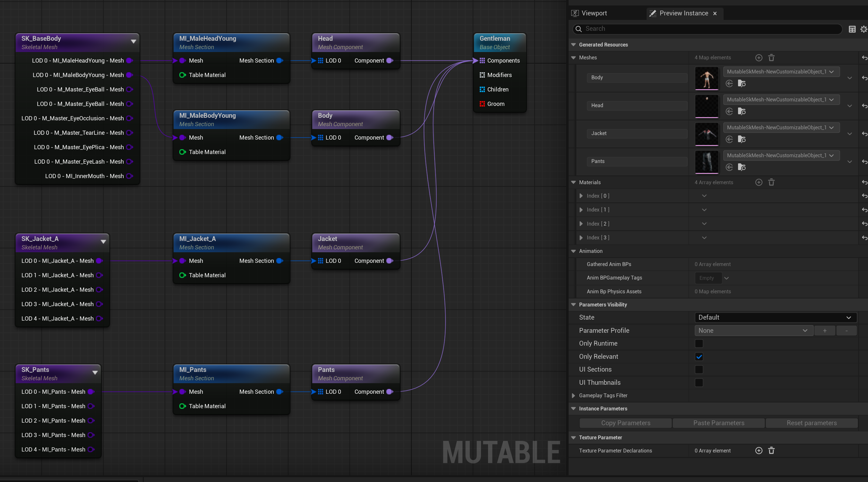This screenshot has height=482, width=868.
Task: Enable the Only Runtime checkbox
Action: [699, 343]
